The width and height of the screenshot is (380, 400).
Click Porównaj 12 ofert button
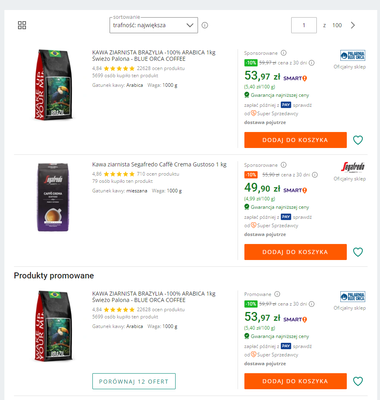click(134, 381)
